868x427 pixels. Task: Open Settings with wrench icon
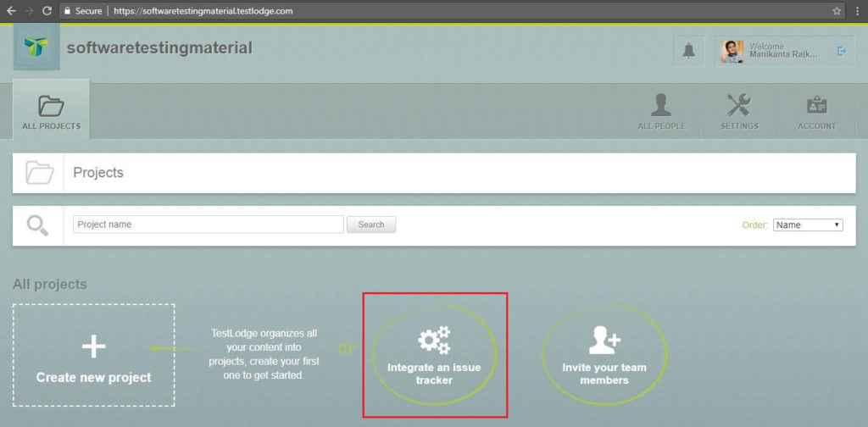click(739, 111)
